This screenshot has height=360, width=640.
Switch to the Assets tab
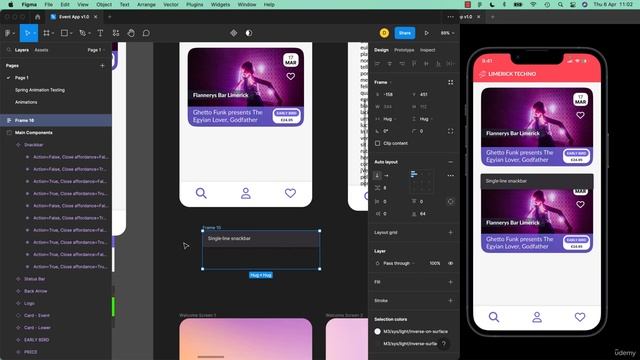coord(41,50)
